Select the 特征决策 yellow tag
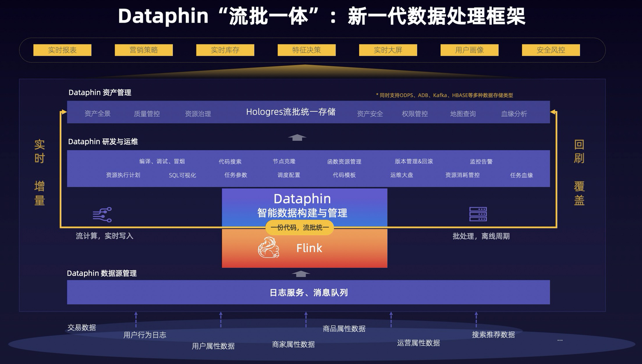The width and height of the screenshot is (642, 364). click(306, 50)
